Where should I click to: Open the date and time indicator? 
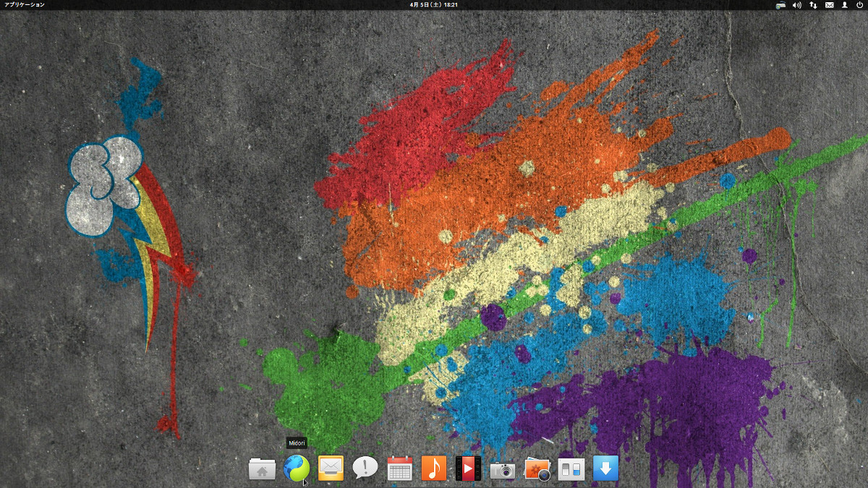(x=434, y=4)
